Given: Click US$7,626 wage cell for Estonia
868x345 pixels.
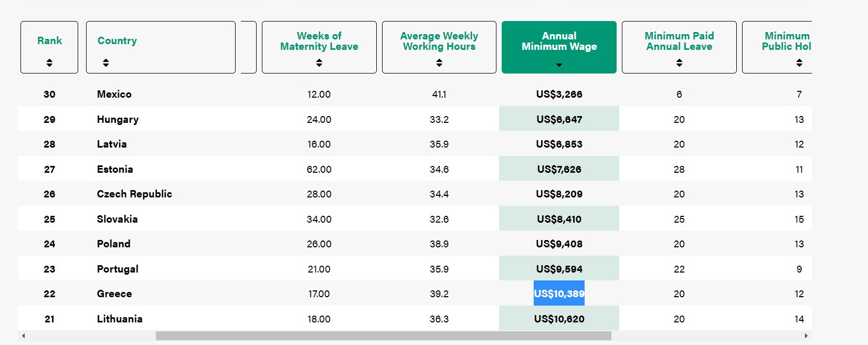Looking at the screenshot, I should click(x=559, y=169).
